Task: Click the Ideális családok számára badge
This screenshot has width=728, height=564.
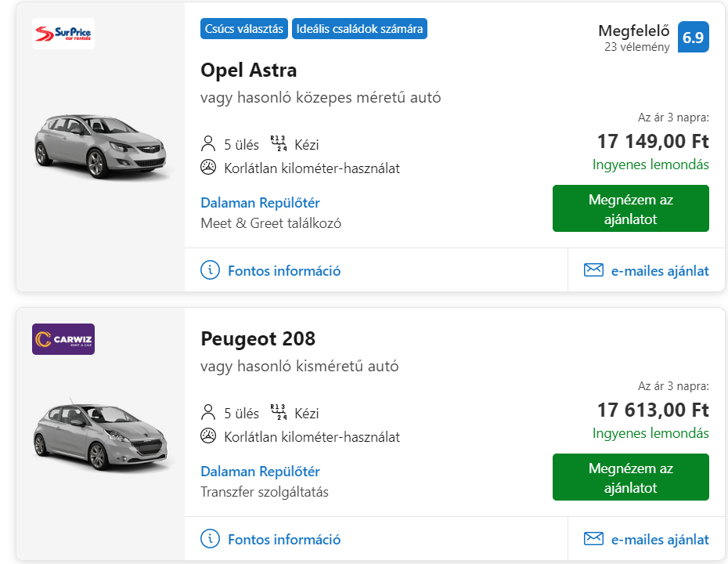Action: point(359,29)
